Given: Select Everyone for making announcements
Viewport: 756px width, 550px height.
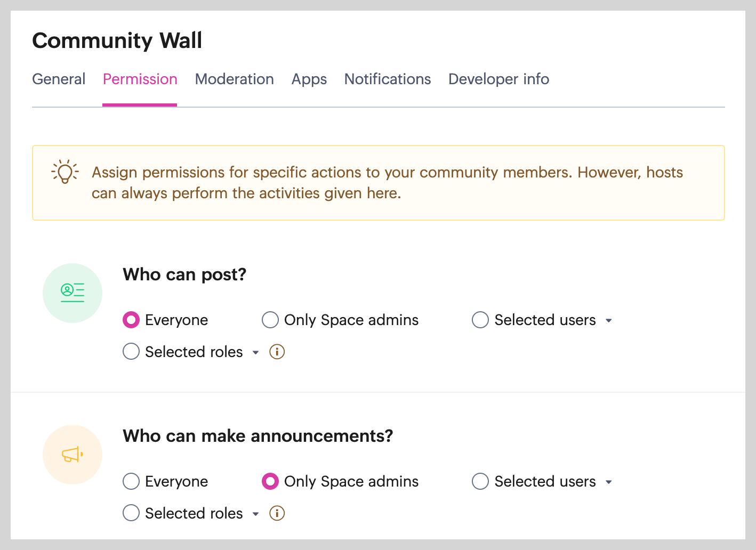Looking at the screenshot, I should (131, 481).
